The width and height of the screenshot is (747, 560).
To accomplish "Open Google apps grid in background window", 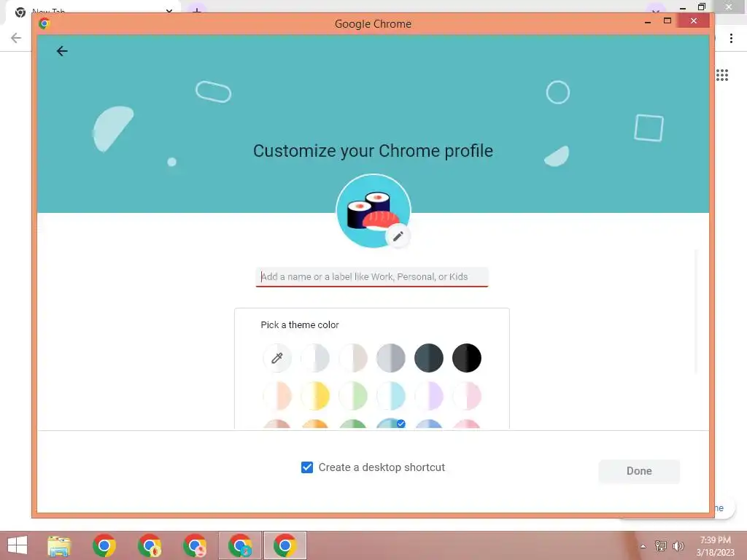I will coord(721,75).
